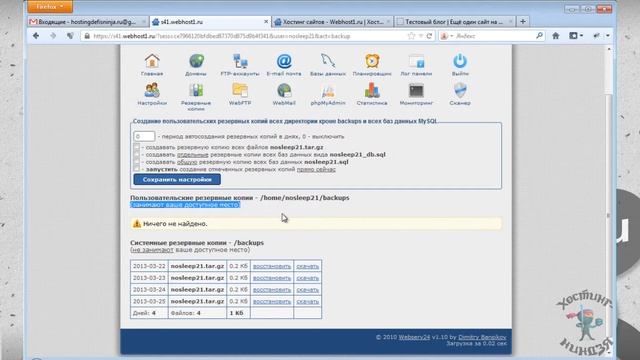Go back with browser back arrow
This screenshot has width=640, height=360.
(x=36, y=36)
